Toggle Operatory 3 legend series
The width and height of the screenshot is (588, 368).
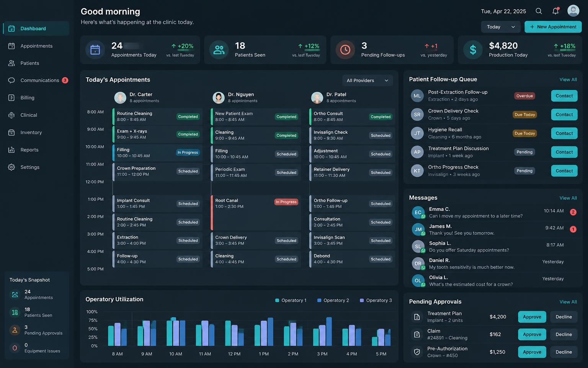pyautogui.click(x=376, y=301)
